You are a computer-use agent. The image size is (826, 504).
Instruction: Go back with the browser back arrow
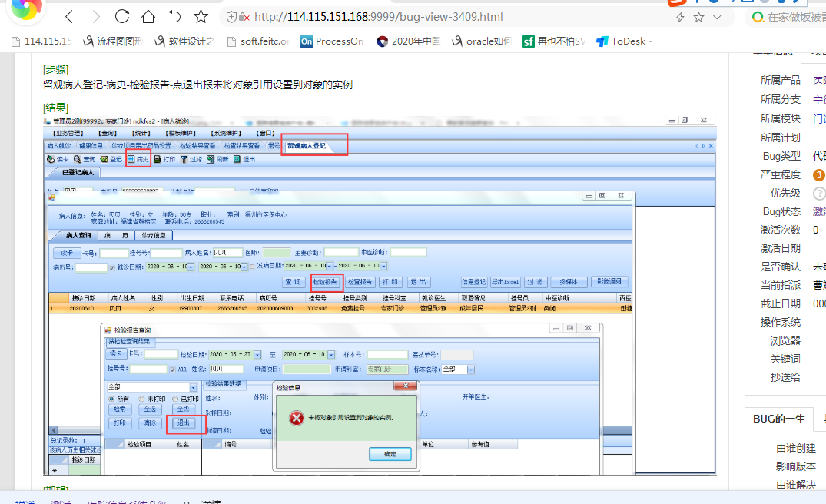69,17
